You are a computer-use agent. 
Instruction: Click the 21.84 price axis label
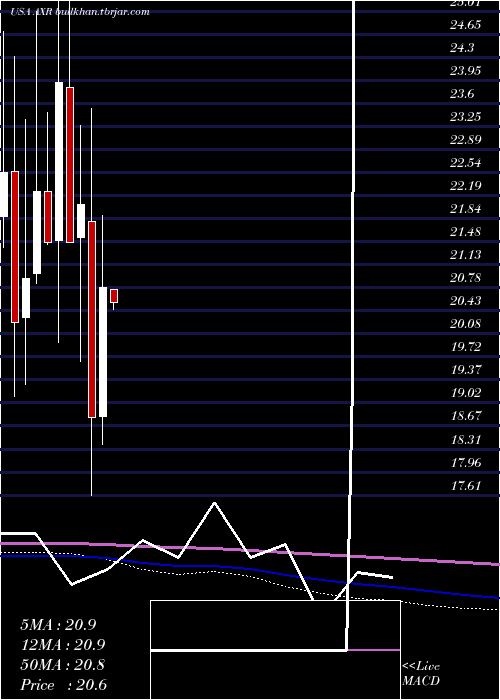coord(466,209)
